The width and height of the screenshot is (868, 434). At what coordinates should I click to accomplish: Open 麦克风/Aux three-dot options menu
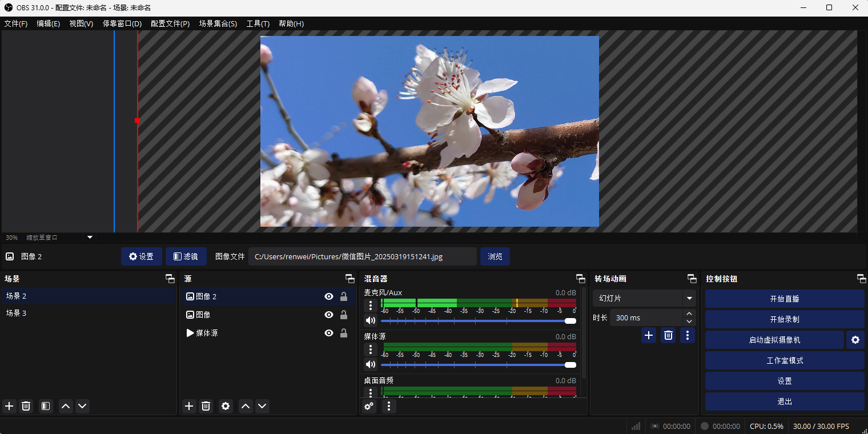pos(371,306)
